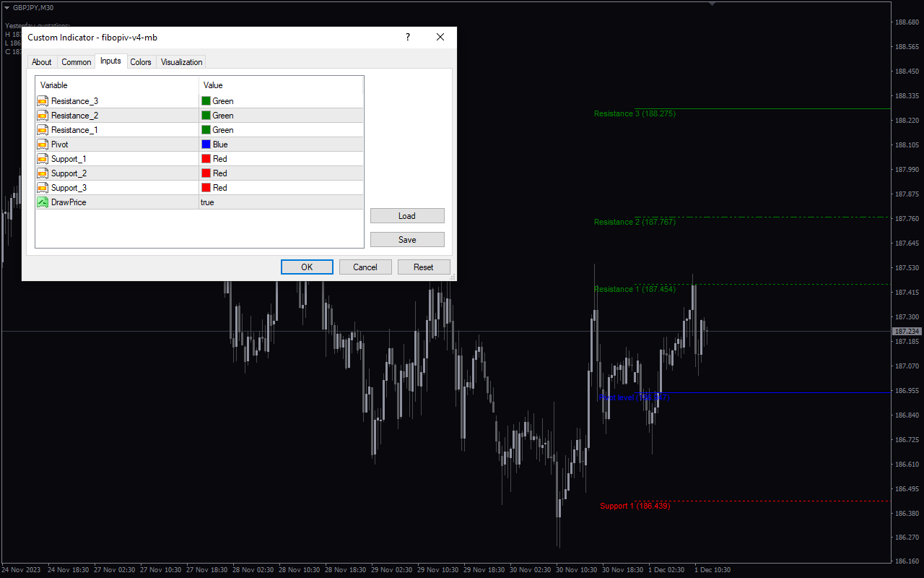924x578 pixels.
Task: Click the chart shift triangle marker
Action: point(712,4)
